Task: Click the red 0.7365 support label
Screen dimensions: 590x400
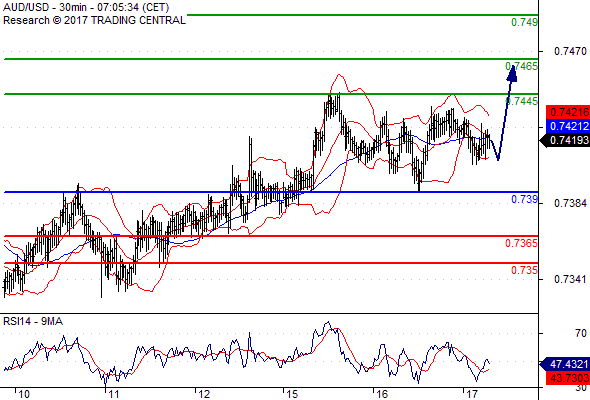Action: pyautogui.click(x=522, y=243)
